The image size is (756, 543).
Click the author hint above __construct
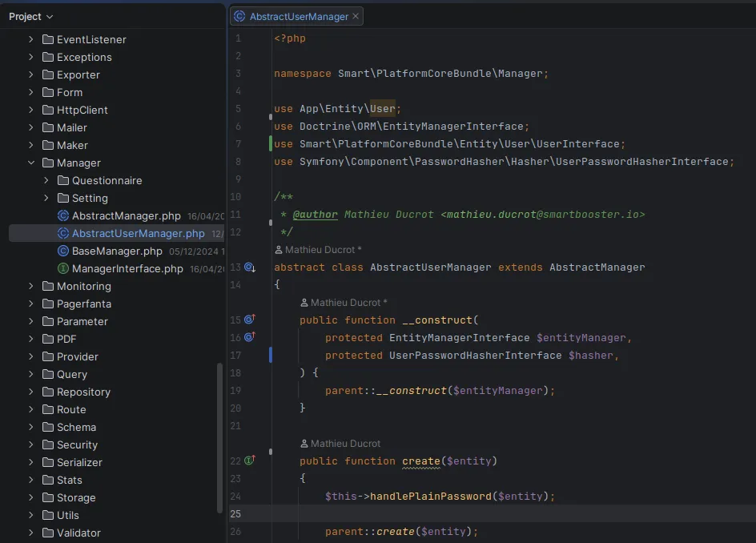(344, 303)
